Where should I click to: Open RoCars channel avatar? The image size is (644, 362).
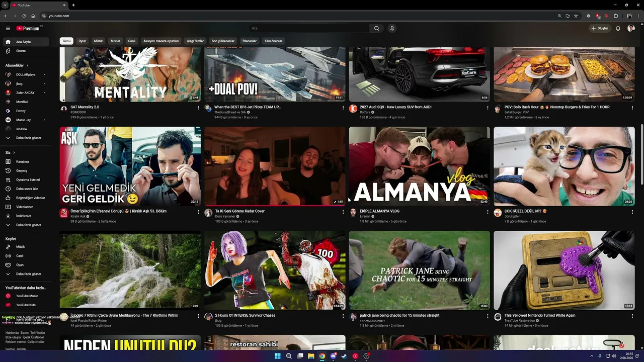tap(353, 109)
